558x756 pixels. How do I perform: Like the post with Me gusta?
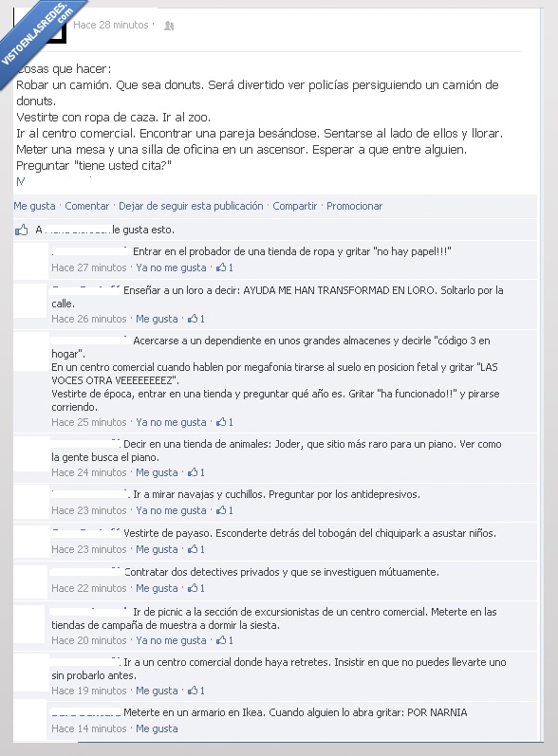click(x=34, y=206)
